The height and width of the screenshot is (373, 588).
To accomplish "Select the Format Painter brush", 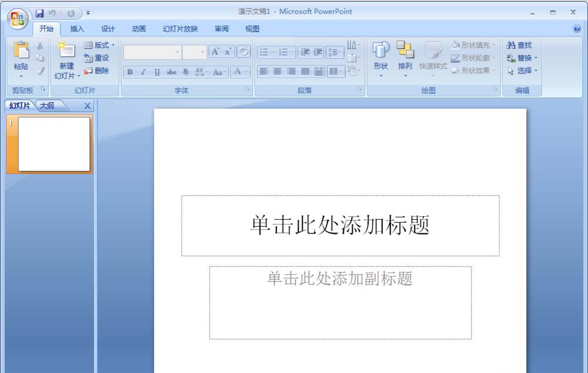I will (40, 70).
